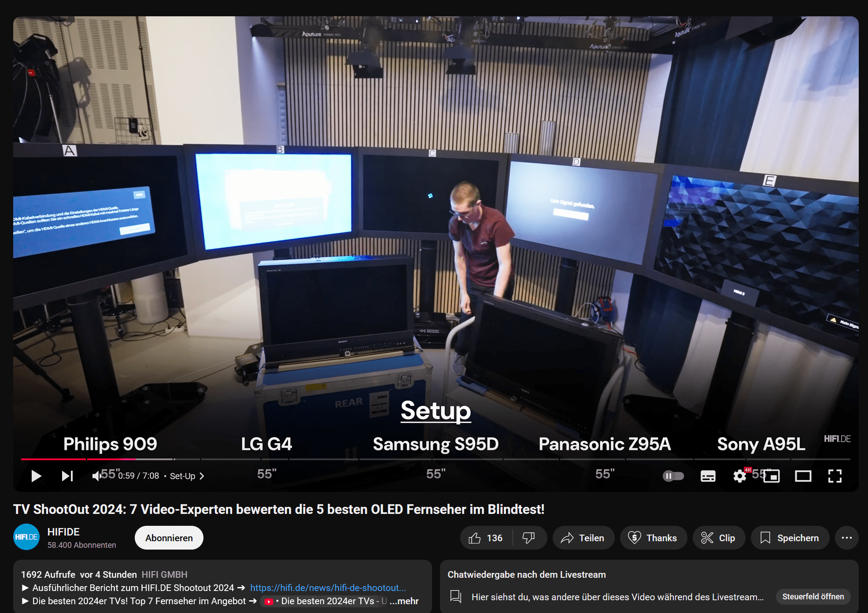Like the video with 136 likes

pyautogui.click(x=486, y=538)
